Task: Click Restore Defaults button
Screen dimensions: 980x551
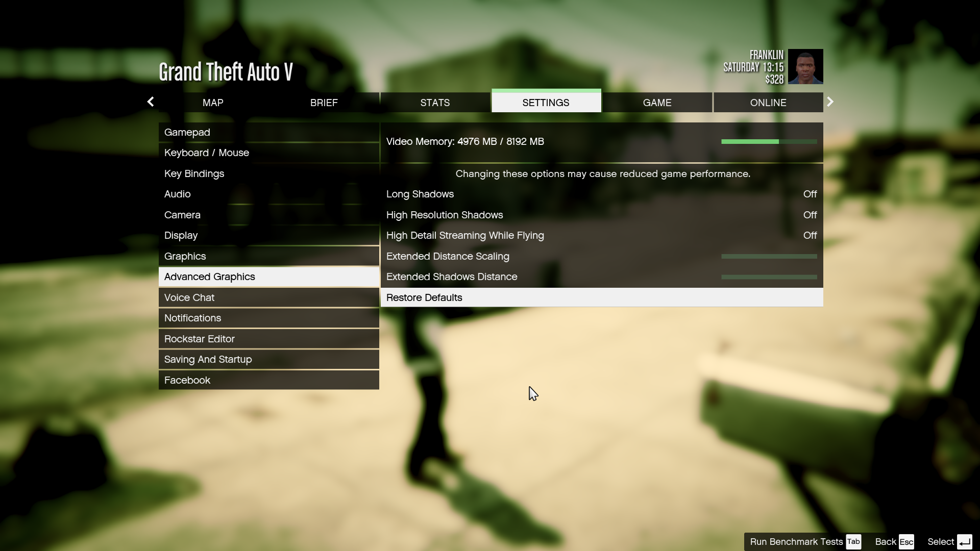Action: pos(601,297)
